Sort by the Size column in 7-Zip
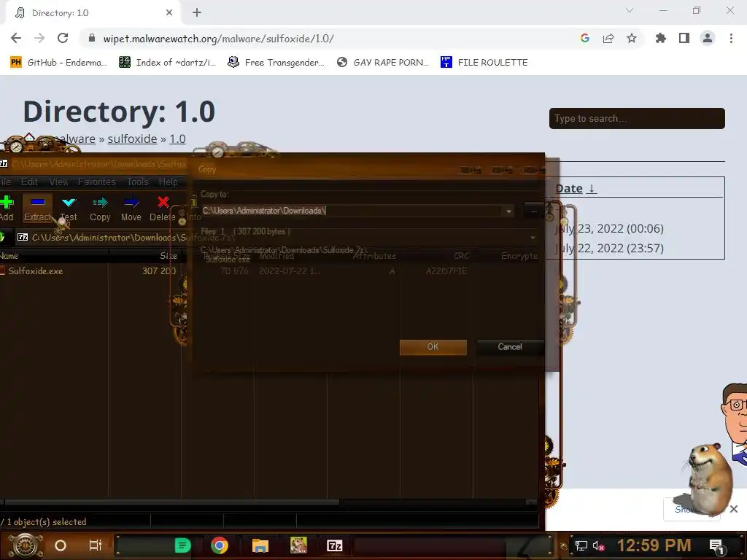This screenshot has height=560, width=747. [x=145, y=256]
